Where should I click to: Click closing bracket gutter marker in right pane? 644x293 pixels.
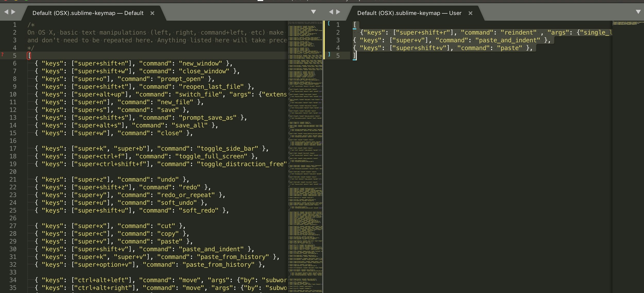click(329, 54)
